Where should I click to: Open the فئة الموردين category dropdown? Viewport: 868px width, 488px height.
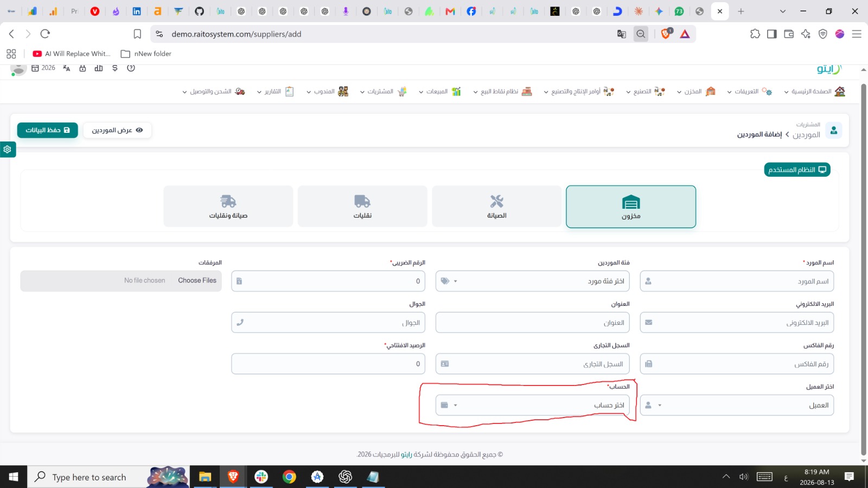[x=532, y=281]
